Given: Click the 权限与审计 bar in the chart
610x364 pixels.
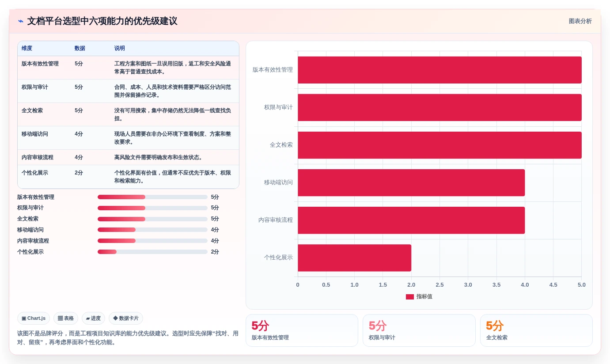Looking at the screenshot, I should tap(440, 107).
